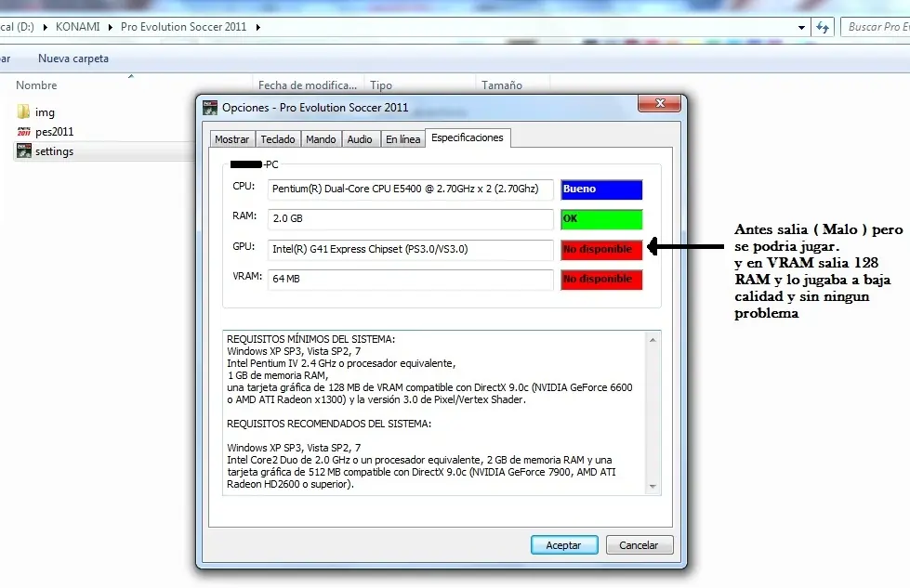This screenshot has width=910, height=588.
Task: Click Nueva carpeta in Explorer toolbar
Action: pos(73,59)
